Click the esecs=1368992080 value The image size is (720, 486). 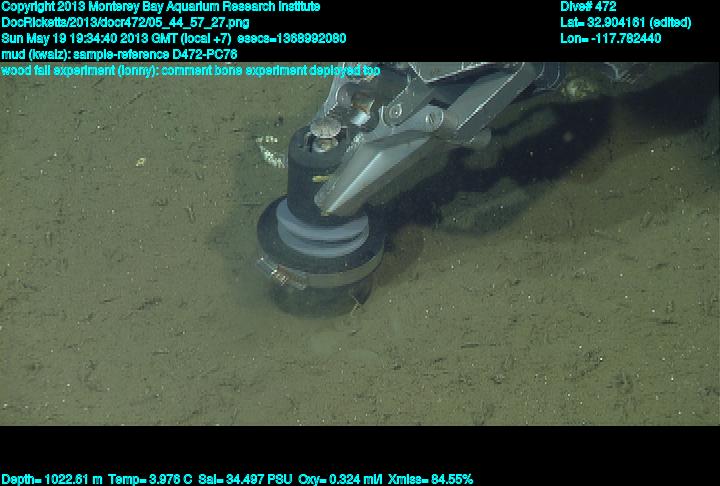pyautogui.click(x=298, y=38)
